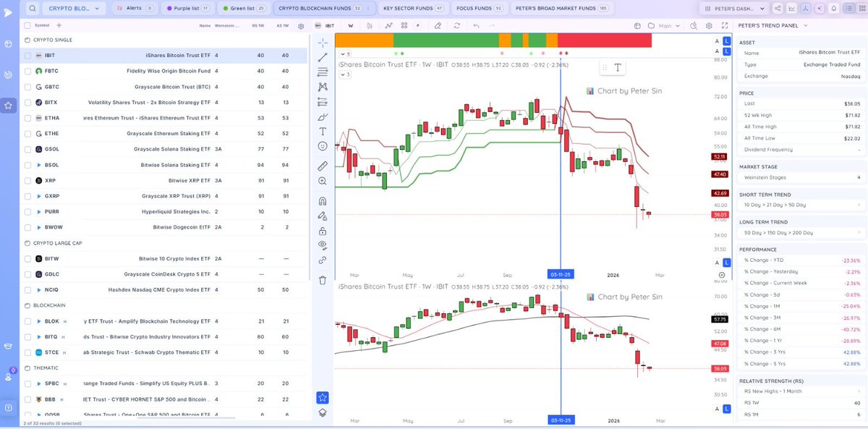The width and height of the screenshot is (868, 429).
Task: Select the crosshair cursor tool
Action: tap(323, 43)
